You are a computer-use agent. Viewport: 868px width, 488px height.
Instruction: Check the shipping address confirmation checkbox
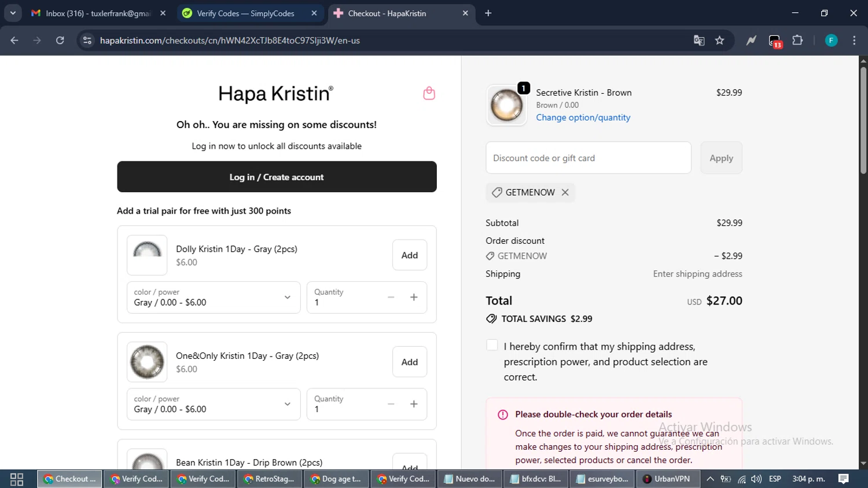(492, 345)
